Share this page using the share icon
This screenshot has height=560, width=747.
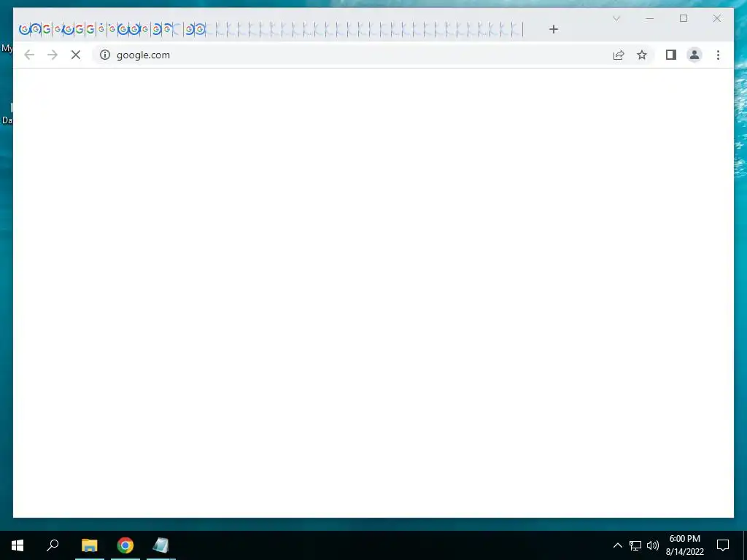619,55
